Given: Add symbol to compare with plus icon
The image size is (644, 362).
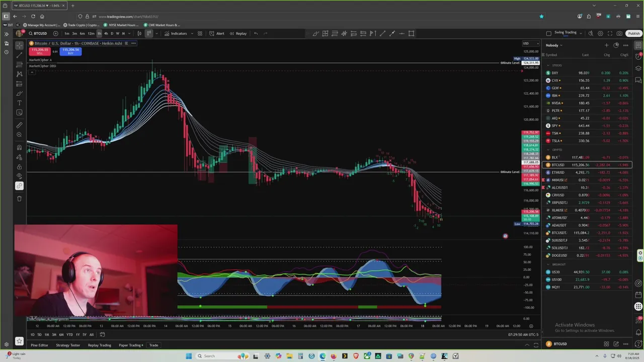Looking at the screenshot, I should click(x=55, y=34).
